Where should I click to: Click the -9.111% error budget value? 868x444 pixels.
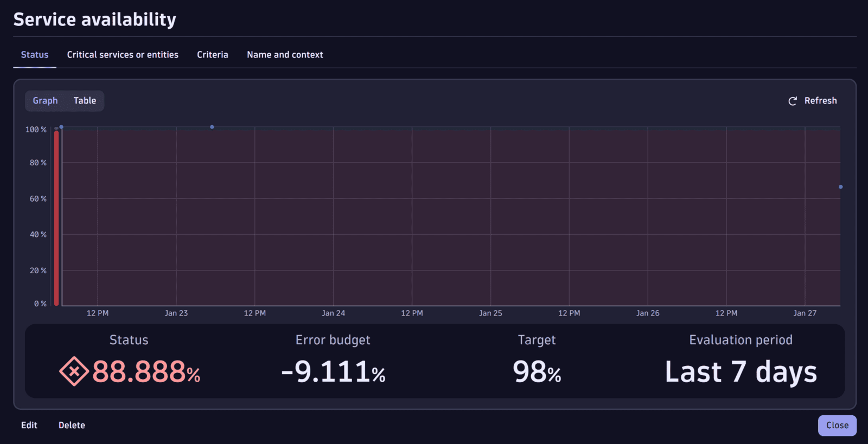(x=333, y=372)
